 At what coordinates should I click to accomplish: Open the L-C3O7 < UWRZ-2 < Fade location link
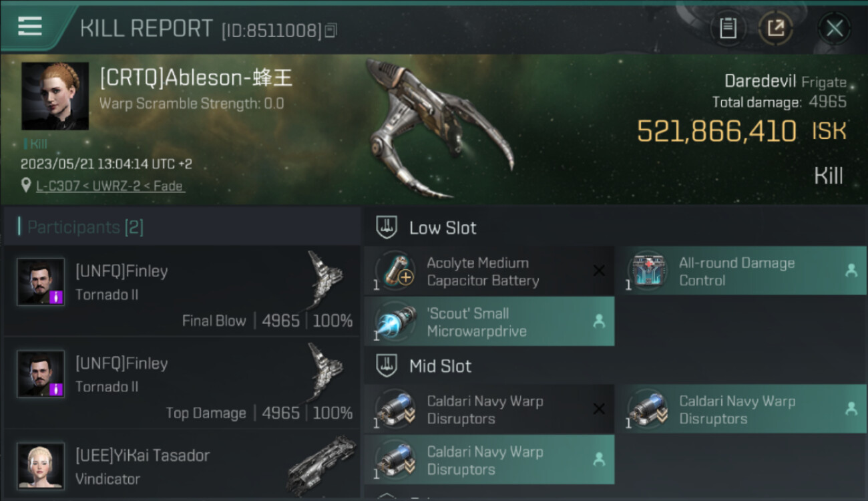click(110, 186)
